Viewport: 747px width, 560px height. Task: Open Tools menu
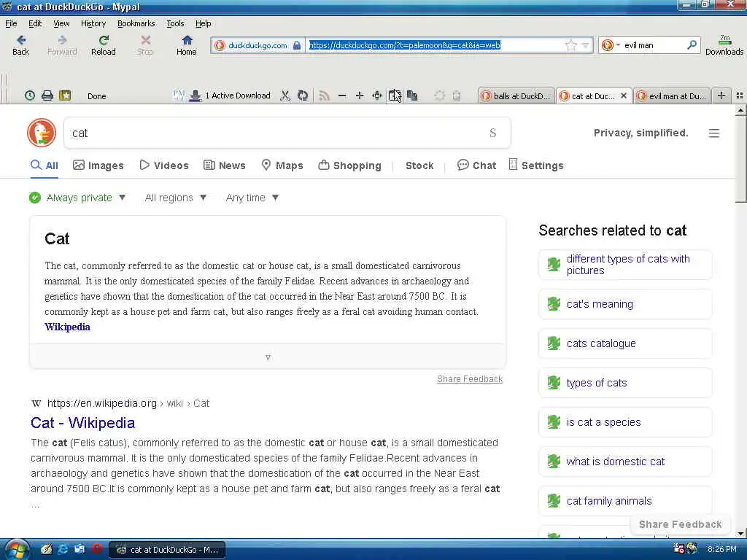(x=175, y=23)
